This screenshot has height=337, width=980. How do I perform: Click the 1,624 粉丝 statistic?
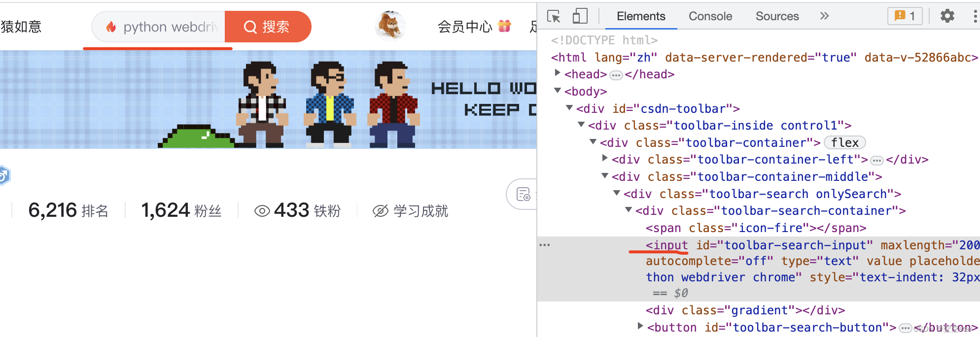[x=181, y=210]
